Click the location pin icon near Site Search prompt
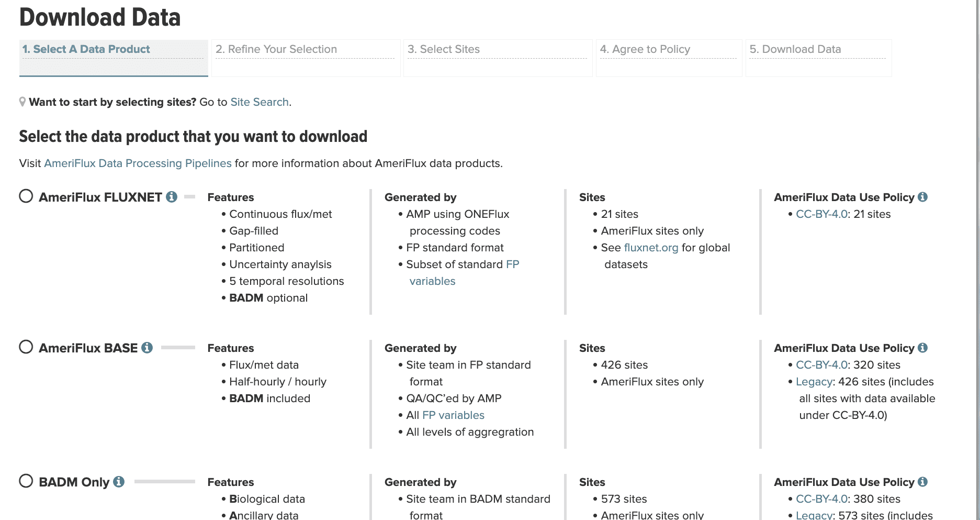Screen dimensions: 980x520 22,102
